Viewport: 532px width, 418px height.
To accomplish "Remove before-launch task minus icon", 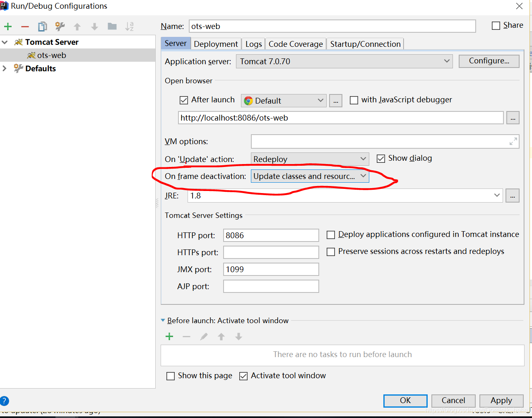I will pyautogui.click(x=186, y=336).
